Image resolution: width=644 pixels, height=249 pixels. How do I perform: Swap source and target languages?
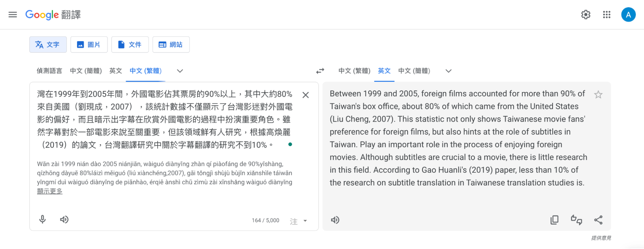(x=320, y=71)
